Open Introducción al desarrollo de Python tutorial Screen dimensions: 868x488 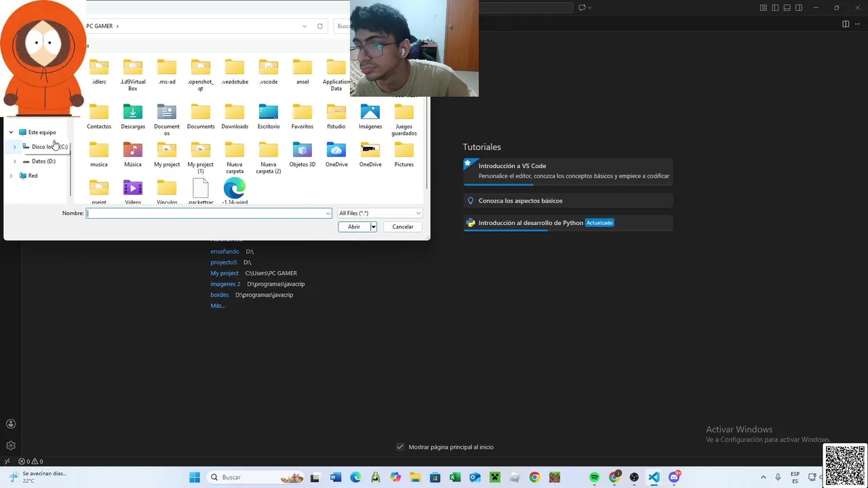pyautogui.click(x=568, y=222)
